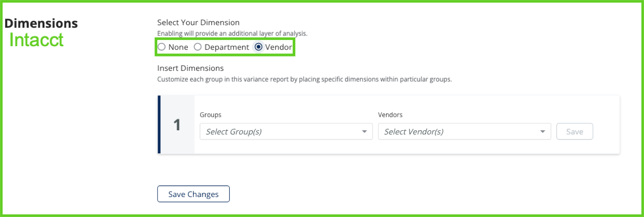Click the Groups dropdown arrow
644x217 pixels.
coord(364,132)
